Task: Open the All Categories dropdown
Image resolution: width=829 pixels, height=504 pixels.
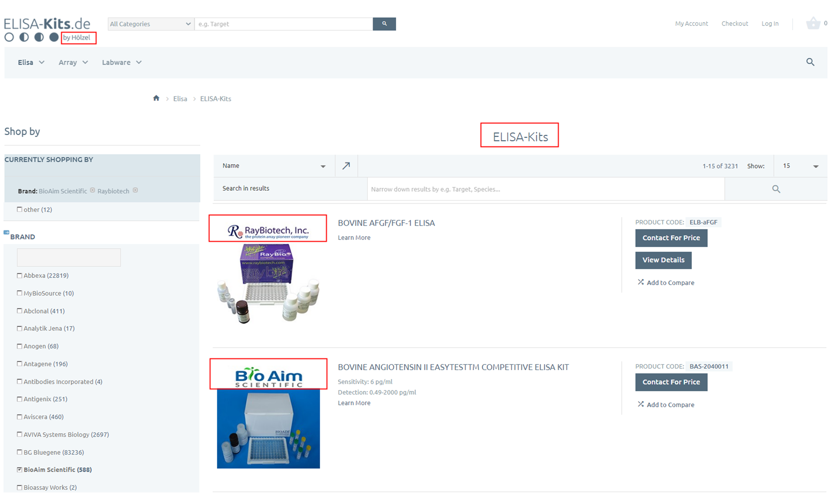Action: coord(151,24)
